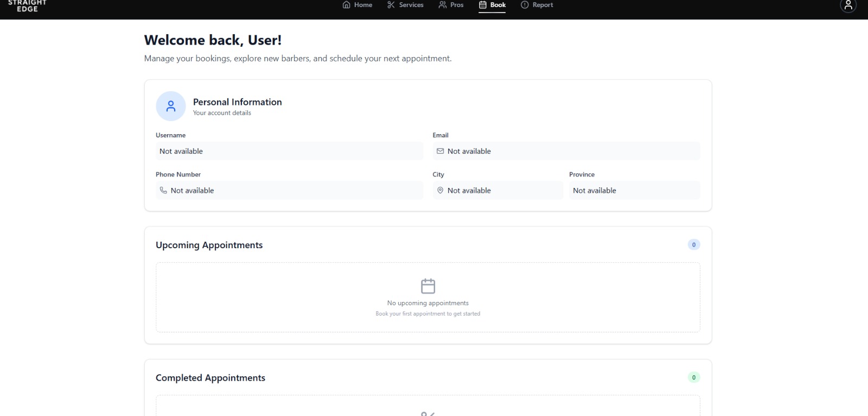Click the phone icon in Phone Number field
This screenshot has height=416, width=868.
pyautogui.click(x=163, y=190)
